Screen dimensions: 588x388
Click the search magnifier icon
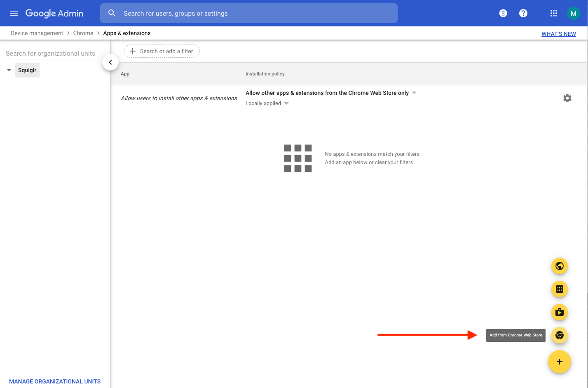tap(112, 13)
